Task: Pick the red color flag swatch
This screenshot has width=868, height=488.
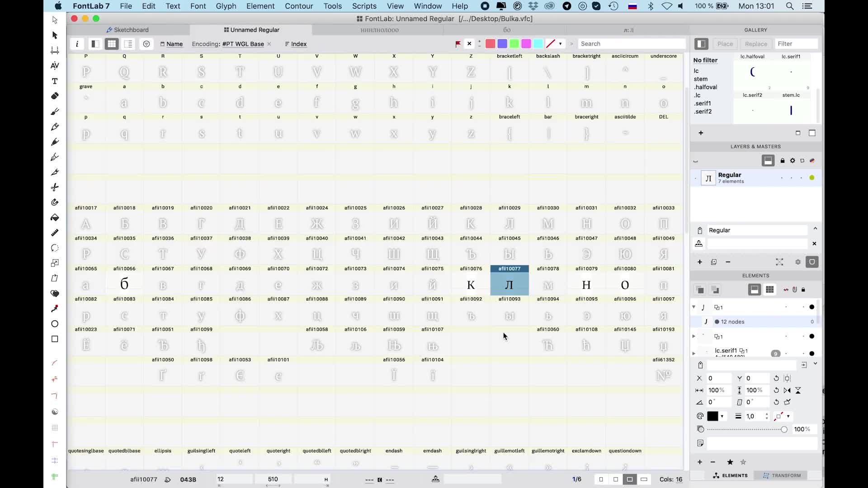Action: click(490, 44)
